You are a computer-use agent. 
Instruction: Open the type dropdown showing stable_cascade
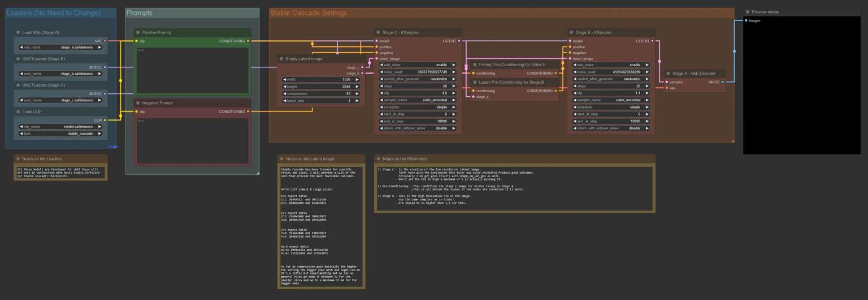point(60,134)
